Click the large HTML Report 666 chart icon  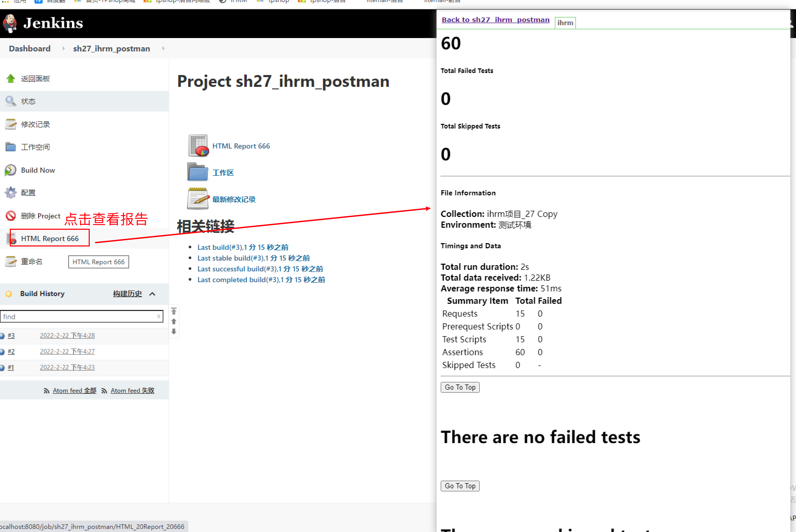coord(198,146)
